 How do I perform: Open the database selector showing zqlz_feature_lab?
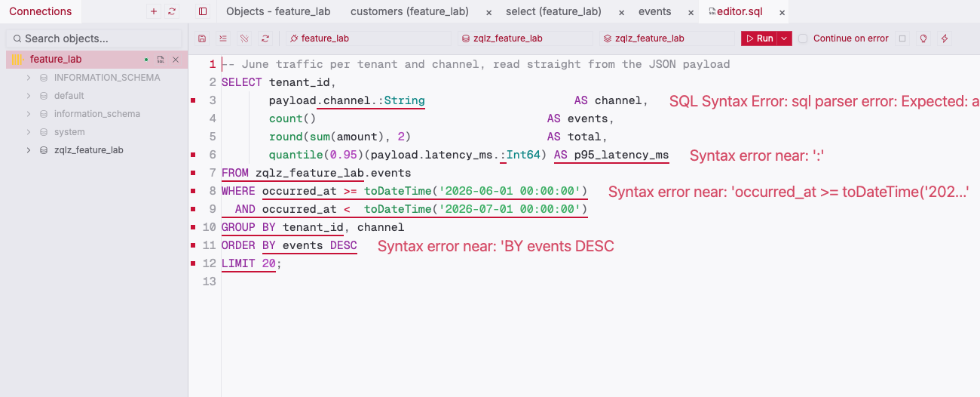point(525,38)
